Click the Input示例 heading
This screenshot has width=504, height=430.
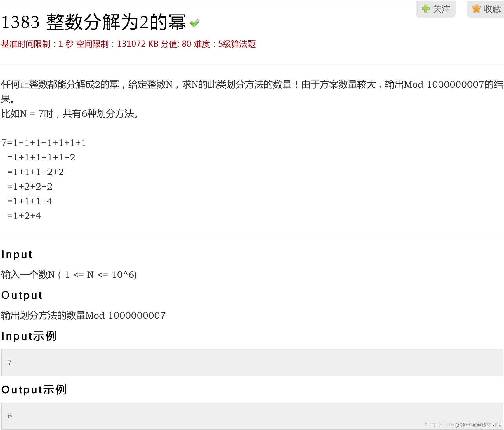pyautogui.click(x=29, y=336)
